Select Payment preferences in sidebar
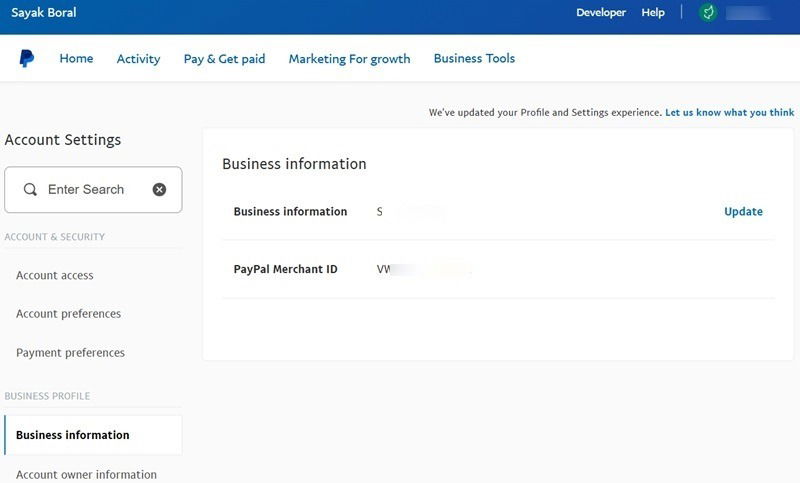 70,353
